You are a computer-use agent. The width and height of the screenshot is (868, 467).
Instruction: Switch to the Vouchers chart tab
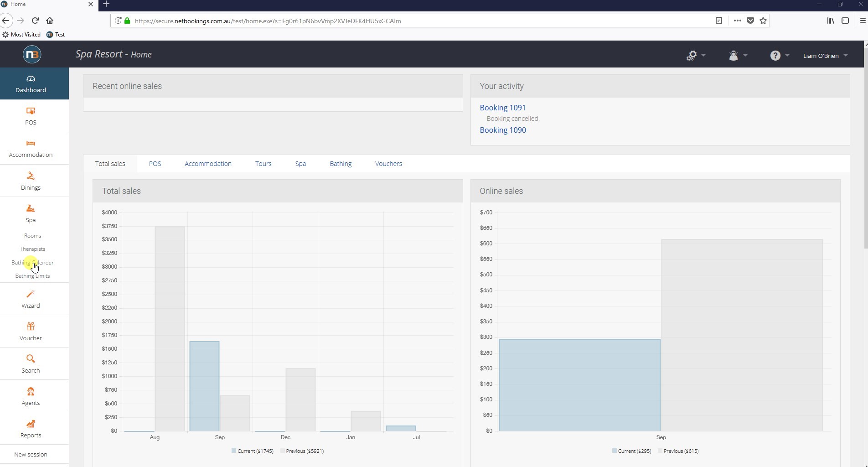[388, 164]
